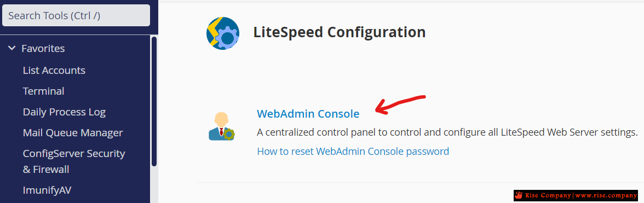The width and height of the screenshot is (644, 203).
Task: Collapse the Favorites section using its chevron
Action: click(x=12, y=48)
